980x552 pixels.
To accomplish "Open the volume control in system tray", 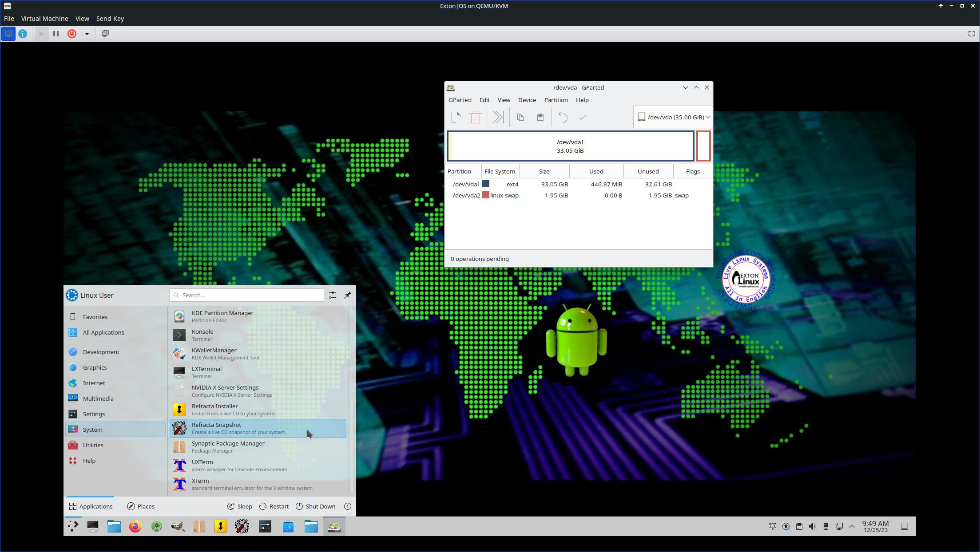I will [812, 526].
